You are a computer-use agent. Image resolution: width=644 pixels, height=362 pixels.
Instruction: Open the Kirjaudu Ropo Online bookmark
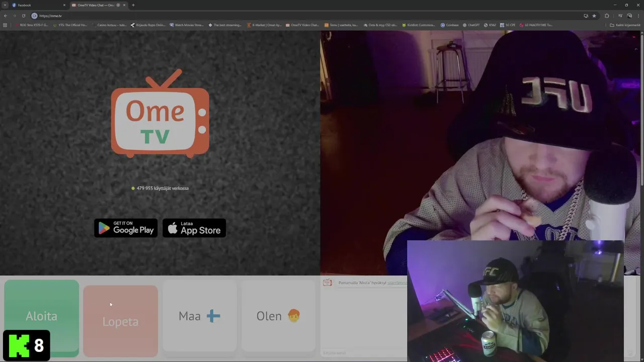(x=148, y=25)
